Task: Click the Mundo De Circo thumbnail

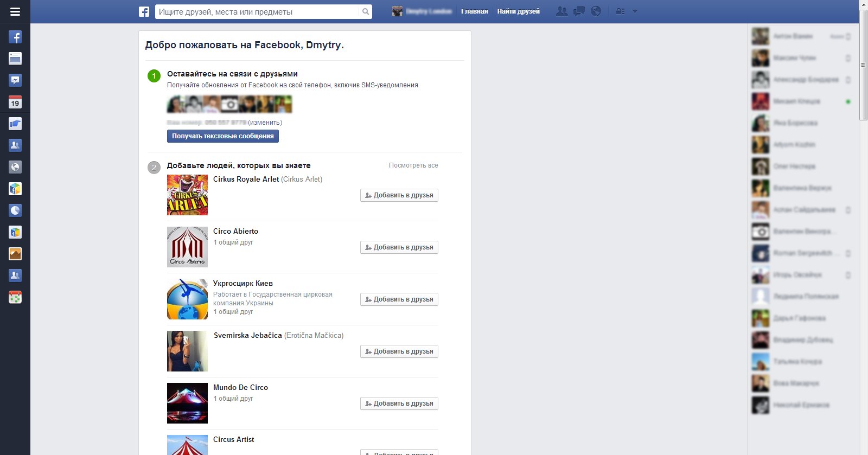Action: click(x=187, y=403)
